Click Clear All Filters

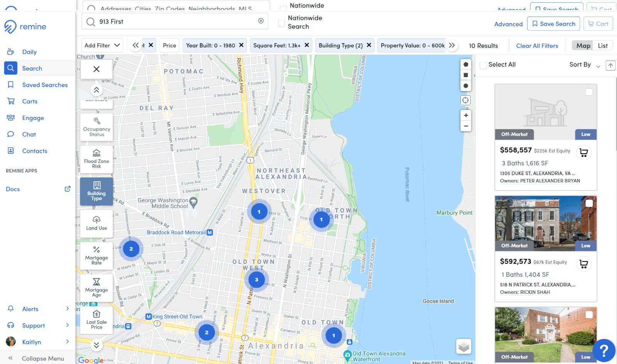point(537,46)
